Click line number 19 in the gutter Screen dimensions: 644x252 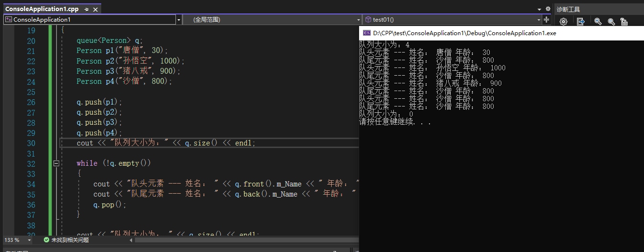click(31, 30)
